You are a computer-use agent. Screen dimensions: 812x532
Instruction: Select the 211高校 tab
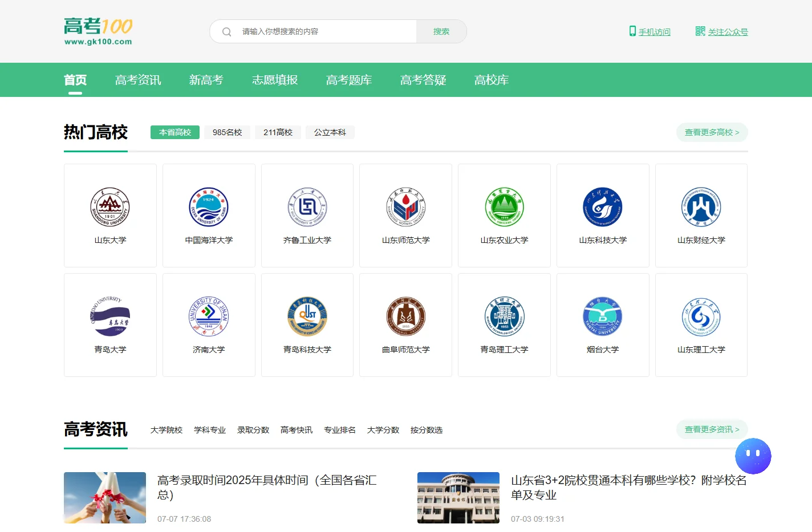click(278, 132)
